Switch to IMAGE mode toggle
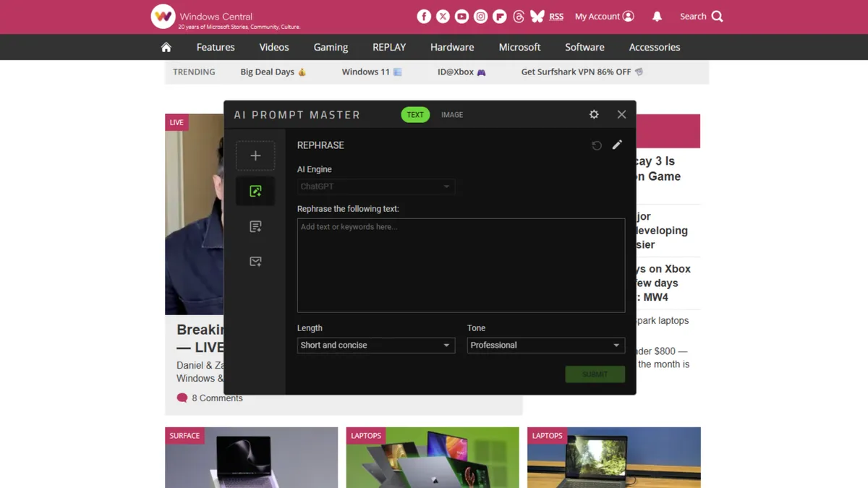Viewport: 868px width, 488px height. click(452, 114)
